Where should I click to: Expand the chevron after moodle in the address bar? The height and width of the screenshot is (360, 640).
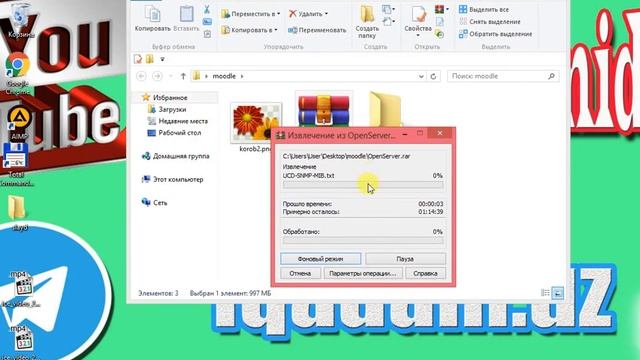coord(242,76)
